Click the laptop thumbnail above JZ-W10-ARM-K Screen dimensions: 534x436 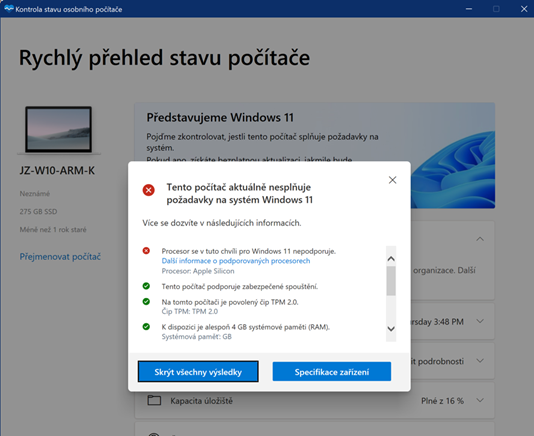(59, 130)
